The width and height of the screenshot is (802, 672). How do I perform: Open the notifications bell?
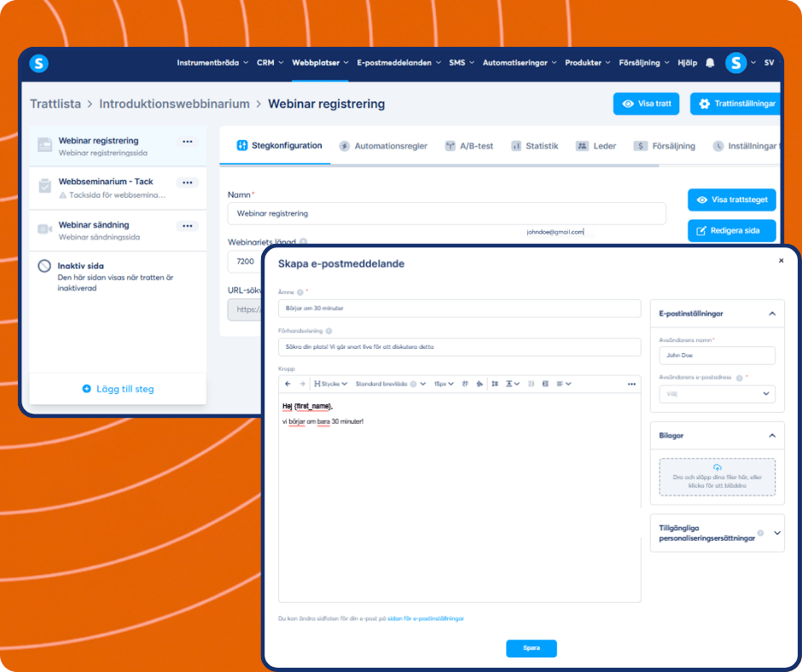click(x=710, y=62)
